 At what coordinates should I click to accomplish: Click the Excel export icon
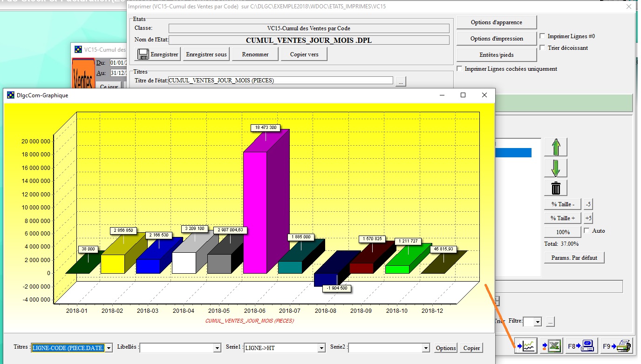[x=551, y=346]
